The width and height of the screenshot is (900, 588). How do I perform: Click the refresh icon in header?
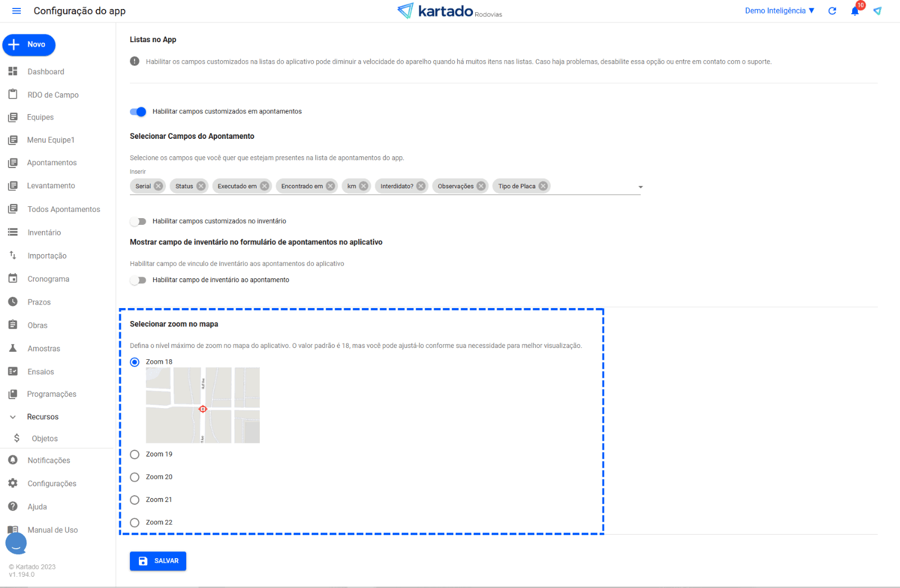(832, 11)
